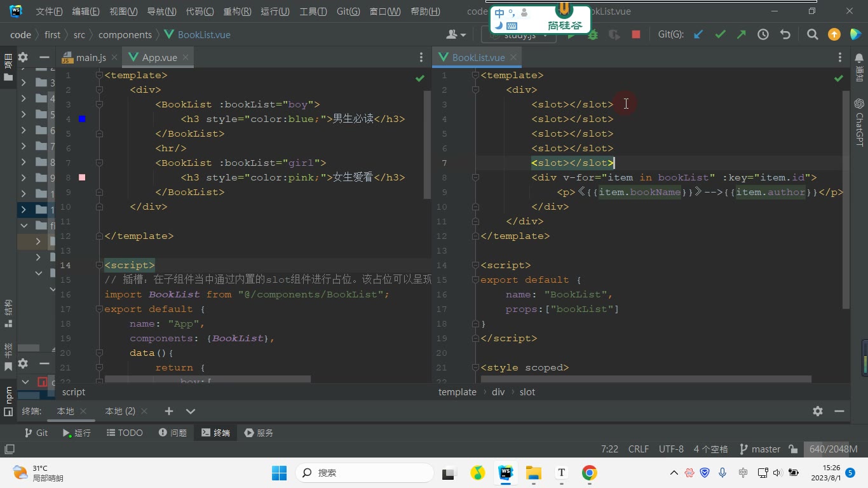868x488 pixels.
Task: Open terminal settings gear icon
Action: tap(818, 411)
